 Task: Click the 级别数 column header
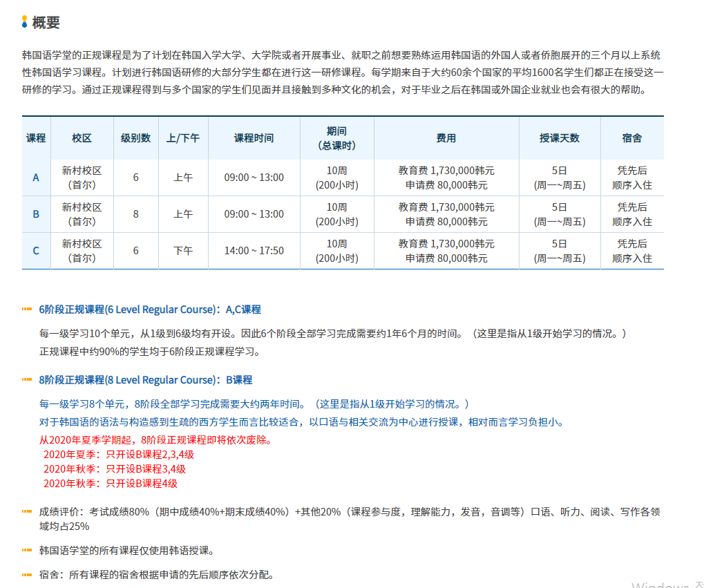point(135,138)
